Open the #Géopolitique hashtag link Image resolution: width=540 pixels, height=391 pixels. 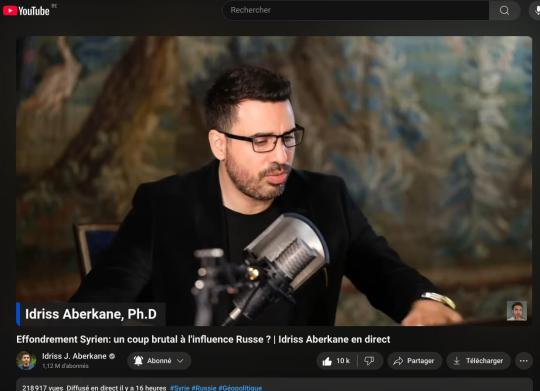240,388
